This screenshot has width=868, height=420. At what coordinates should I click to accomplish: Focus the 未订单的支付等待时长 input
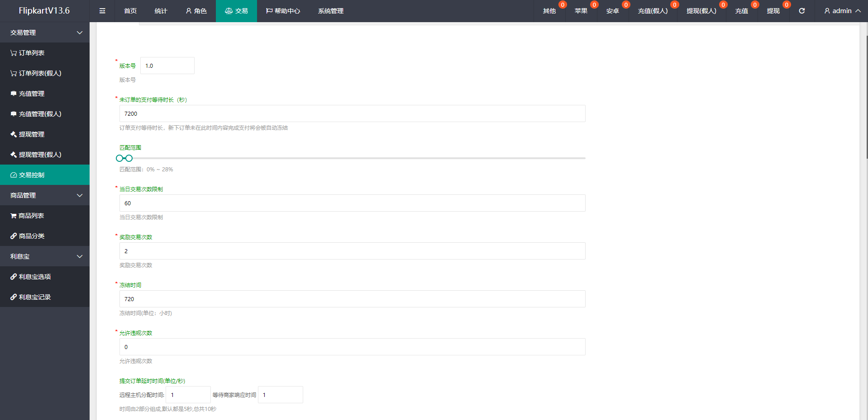click(x=353, y=113)
